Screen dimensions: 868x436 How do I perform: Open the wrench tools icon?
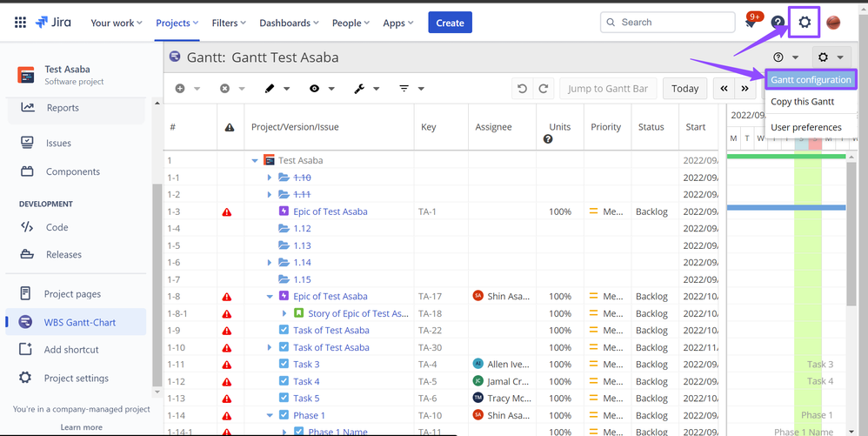[x=359, y=89]
